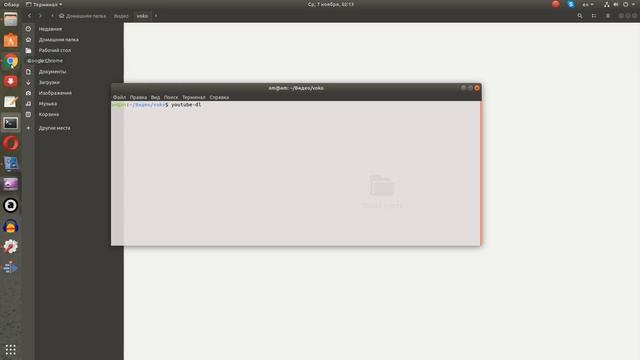
Task: Open the Правка menu in Terminal
Action: point(138,98)
